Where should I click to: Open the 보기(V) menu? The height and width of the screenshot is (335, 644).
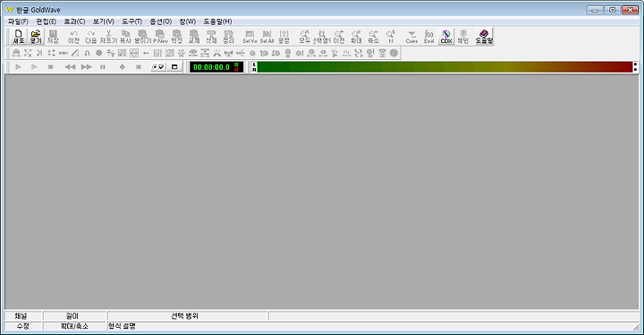pyautogui.click(x=103, y=21)
